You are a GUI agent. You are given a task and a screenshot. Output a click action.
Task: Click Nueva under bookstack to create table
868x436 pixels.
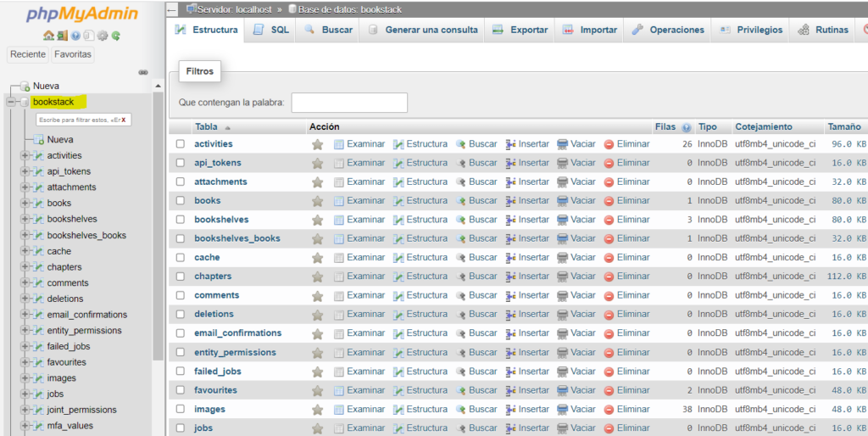click(x=60, y=140)
